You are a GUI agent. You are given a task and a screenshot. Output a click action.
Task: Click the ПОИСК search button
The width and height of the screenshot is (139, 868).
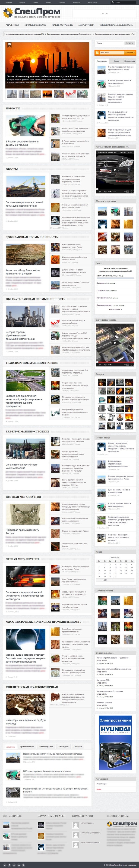coord(130,43)
